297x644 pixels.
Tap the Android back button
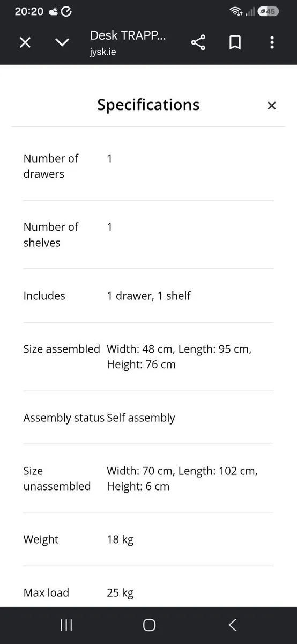(232, 625)
